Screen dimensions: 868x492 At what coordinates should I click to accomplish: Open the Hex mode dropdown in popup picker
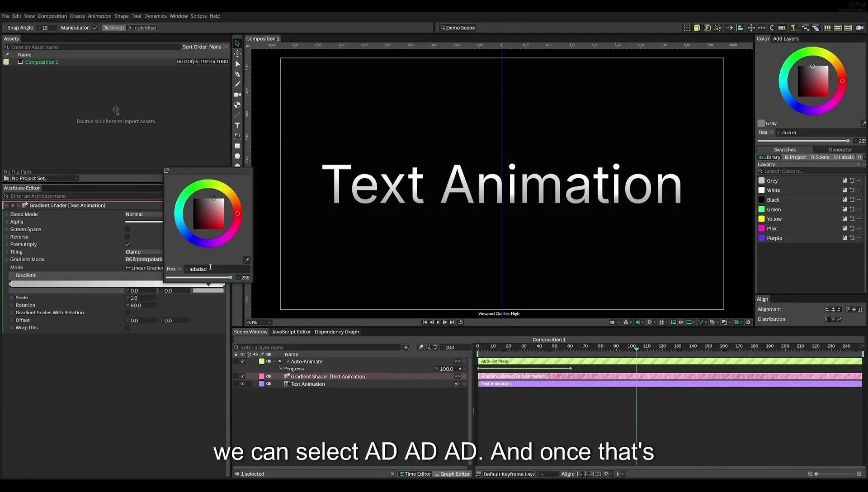(x=174, y=269)
